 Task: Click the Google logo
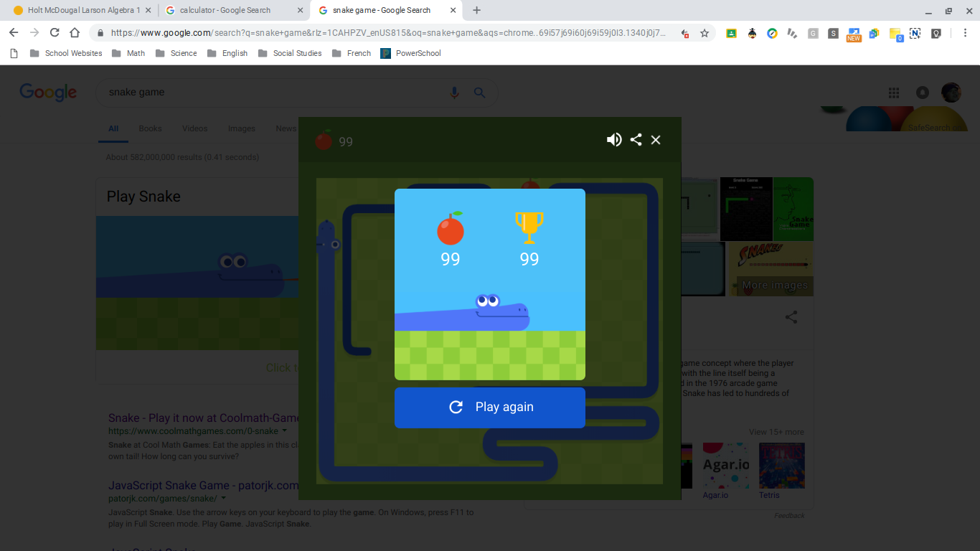point(48,92)
